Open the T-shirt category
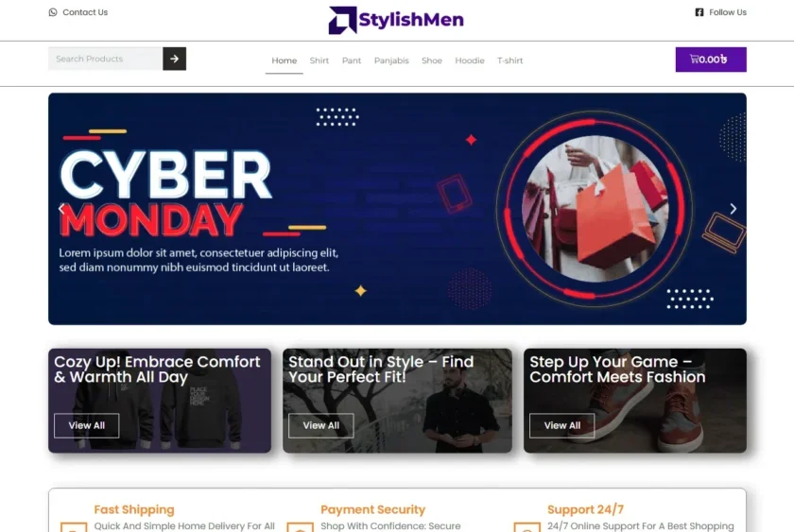Screen dimensions: 794x532 (509, 60)
